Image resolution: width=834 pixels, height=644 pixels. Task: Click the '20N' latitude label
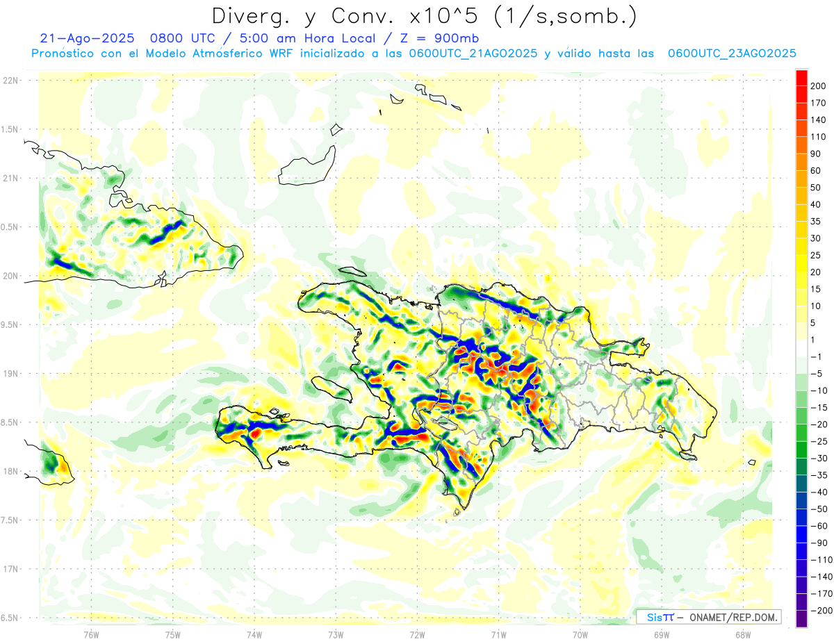pyautogui.click(x=10, y=276)
